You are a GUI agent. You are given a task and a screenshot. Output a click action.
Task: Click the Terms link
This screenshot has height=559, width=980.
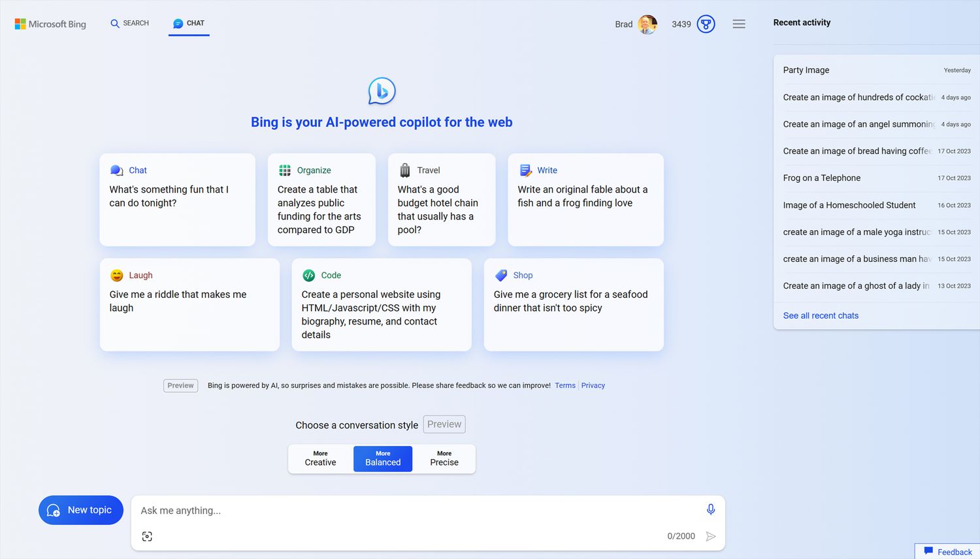tap(565, 385)
